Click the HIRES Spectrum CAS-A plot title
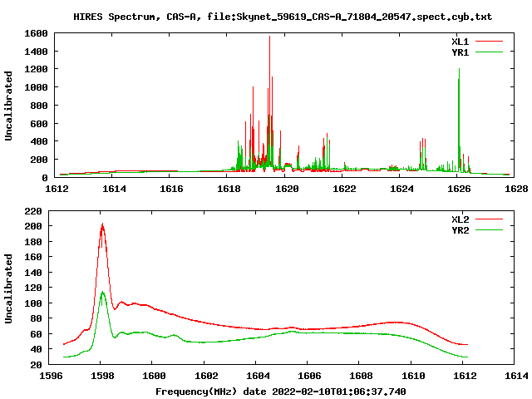Screen dimensions: 532x399 283,17
